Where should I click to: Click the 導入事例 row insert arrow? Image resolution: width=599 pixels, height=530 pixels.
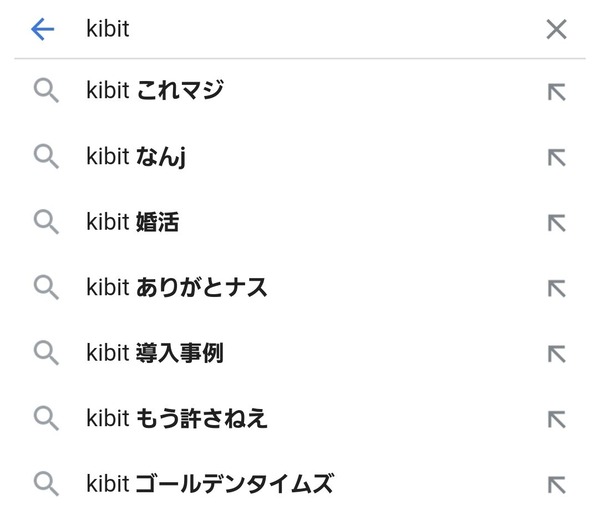557,354
